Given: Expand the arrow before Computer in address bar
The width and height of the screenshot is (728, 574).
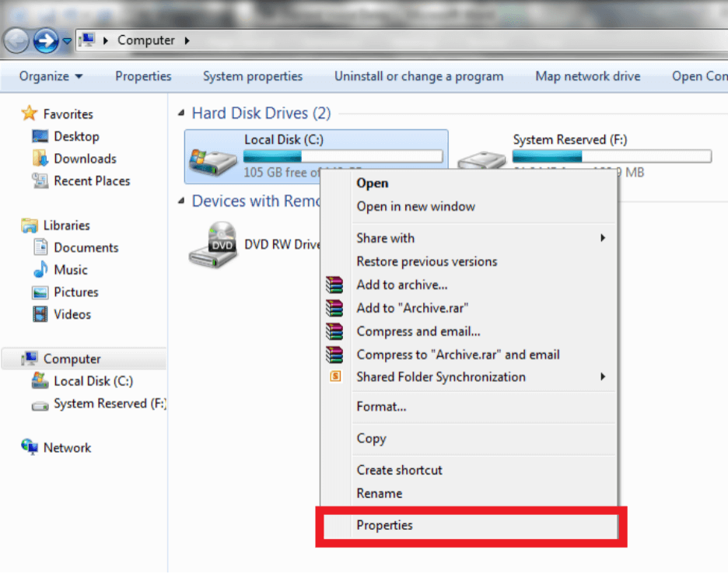Looking at the screenshot, I should [x=106, y=40].
